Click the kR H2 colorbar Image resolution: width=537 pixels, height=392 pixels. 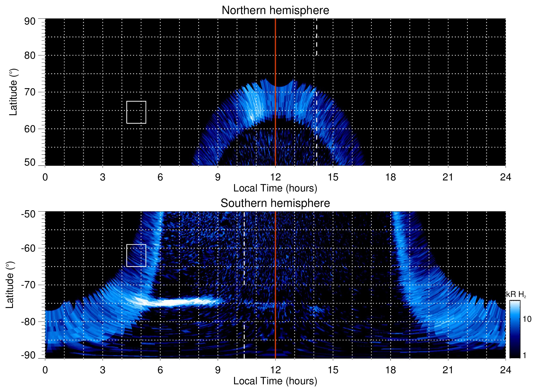pyautogui.click(x=514, y=329)
